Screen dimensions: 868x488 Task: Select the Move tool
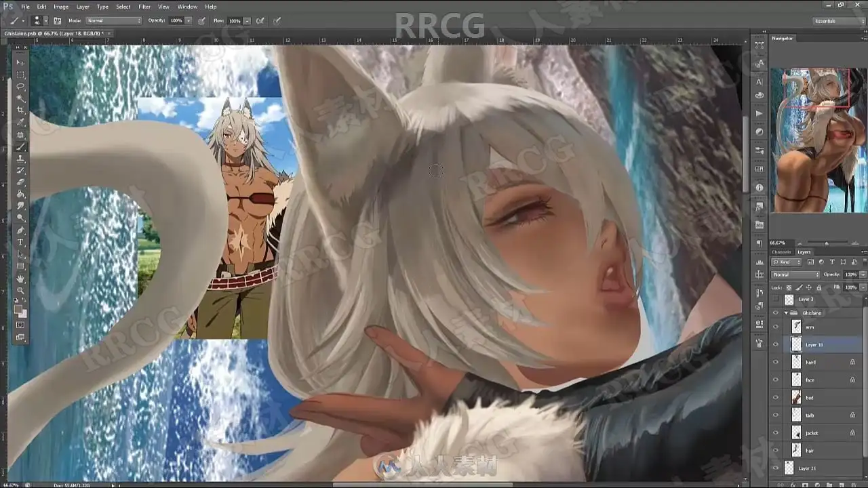coord(20,62)
